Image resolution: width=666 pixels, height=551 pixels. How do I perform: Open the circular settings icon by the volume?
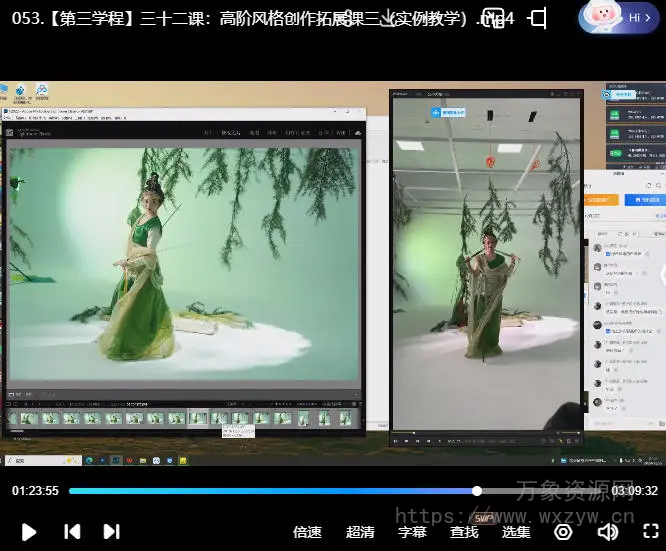pyautogui.click(x=563, y=532)
